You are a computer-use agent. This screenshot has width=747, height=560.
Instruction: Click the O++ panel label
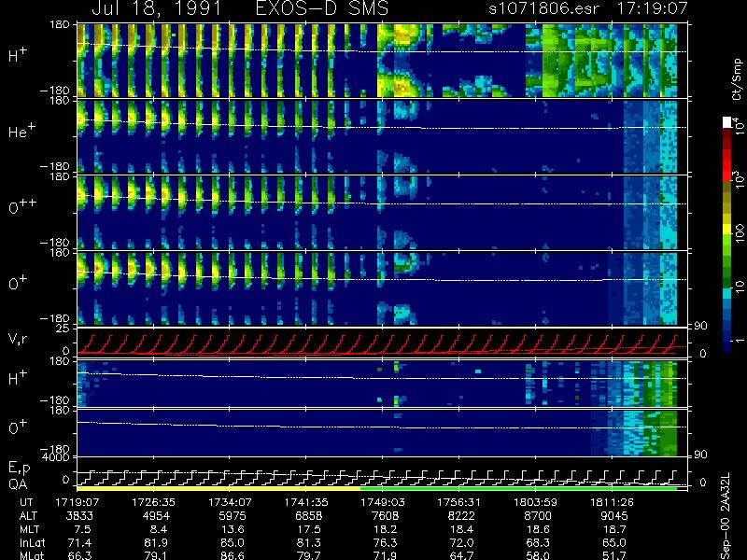(x=21, y=206)
